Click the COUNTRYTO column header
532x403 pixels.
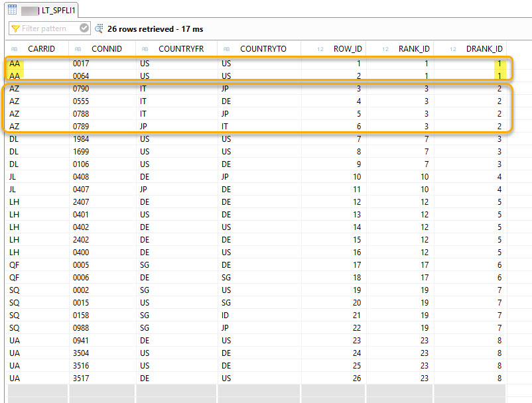(263, 49)
